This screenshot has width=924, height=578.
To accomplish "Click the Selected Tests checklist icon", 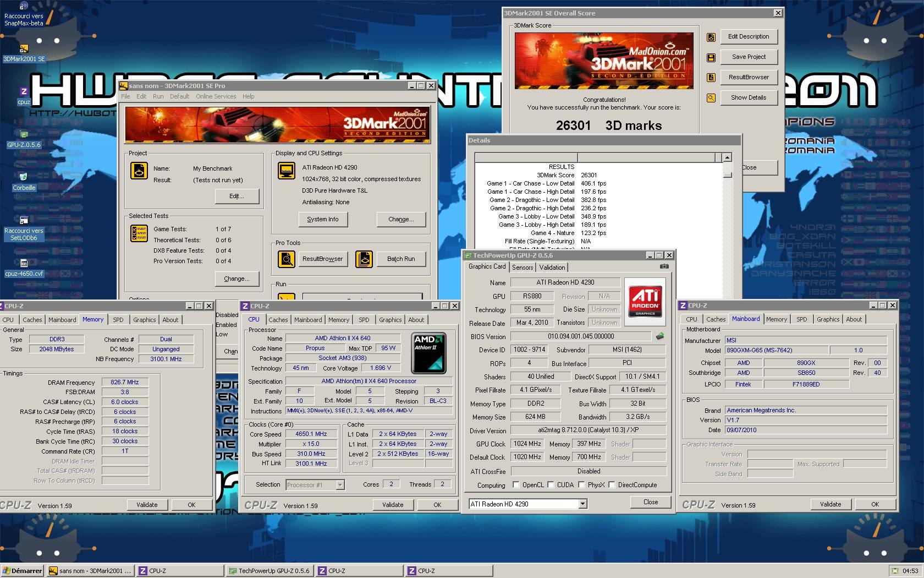I will [x=139, y=233].
